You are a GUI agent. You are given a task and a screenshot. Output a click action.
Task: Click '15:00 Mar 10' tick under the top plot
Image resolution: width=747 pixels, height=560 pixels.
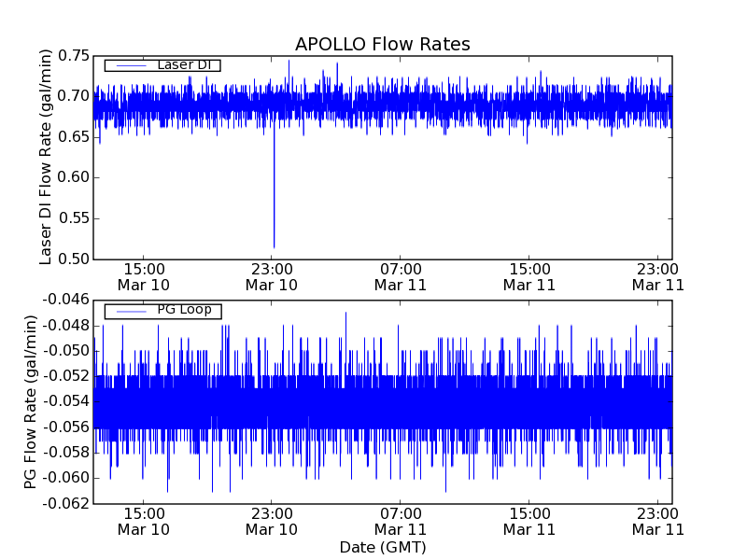[x=143, y=276]
